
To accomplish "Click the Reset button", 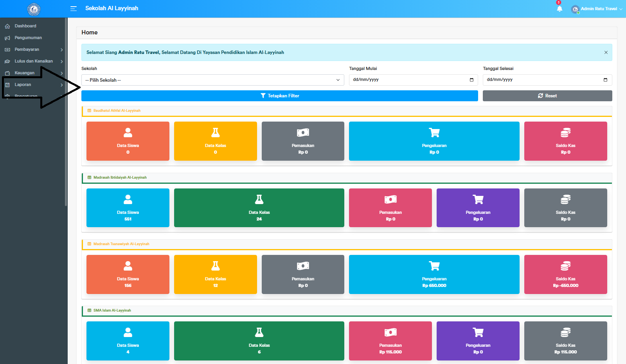I will [x=547, y=95].
